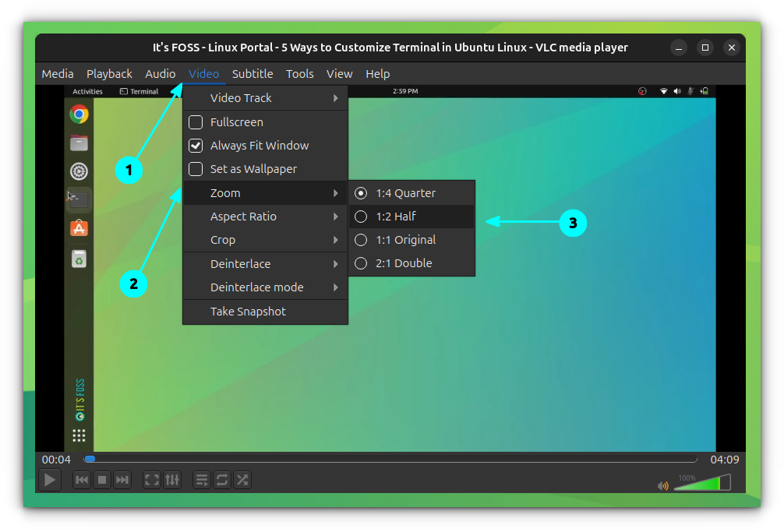Click the red recording indicator icon
Screen dimensions: 784x532
(642, 91)
